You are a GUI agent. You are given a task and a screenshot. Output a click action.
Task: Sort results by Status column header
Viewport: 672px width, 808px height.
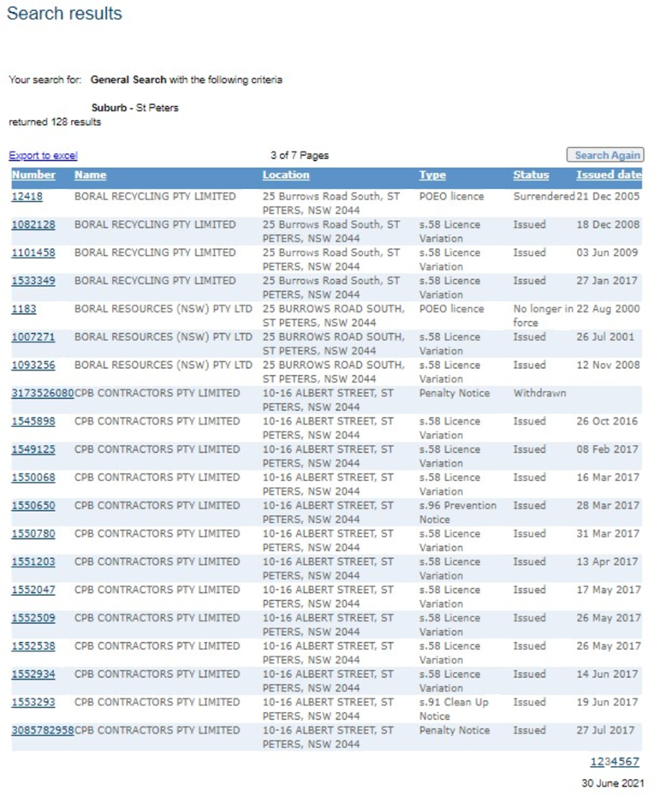click(x=531, y=175)
